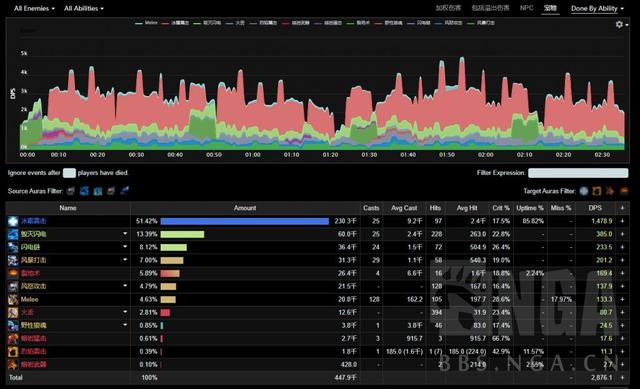
Task: Select the teal Source Auras Filter icon
Action: pyautogui.click(x=98, y=191)
